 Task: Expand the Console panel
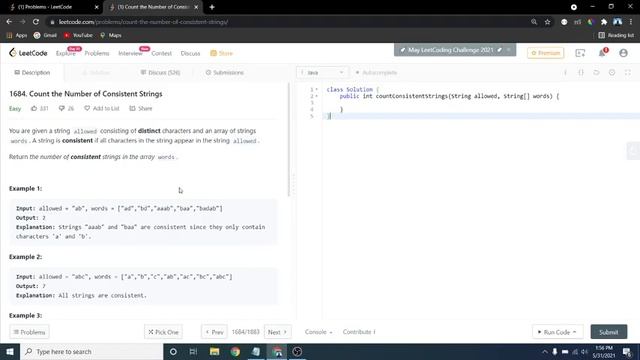pos(318,332)
